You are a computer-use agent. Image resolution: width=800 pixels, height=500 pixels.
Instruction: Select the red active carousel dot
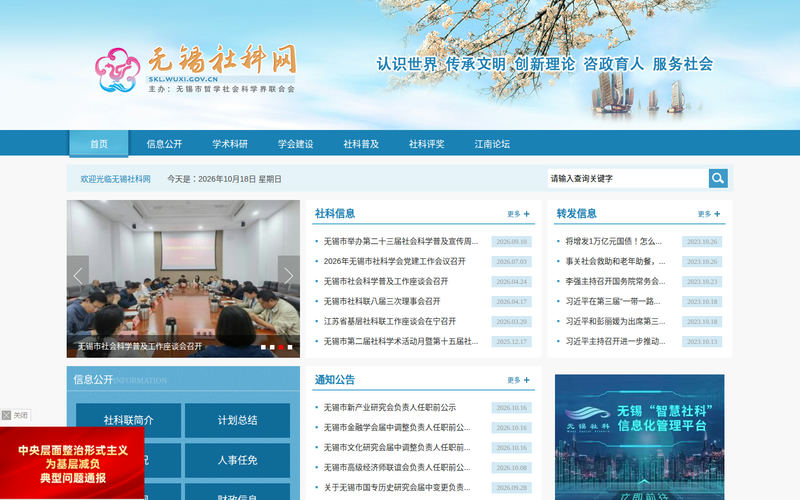(x=281, y=347)
